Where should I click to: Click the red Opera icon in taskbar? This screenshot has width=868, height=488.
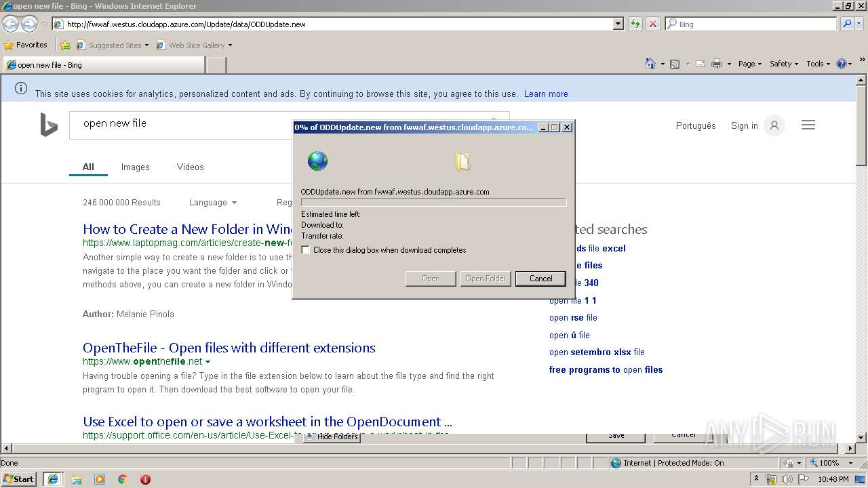[145, 479]
